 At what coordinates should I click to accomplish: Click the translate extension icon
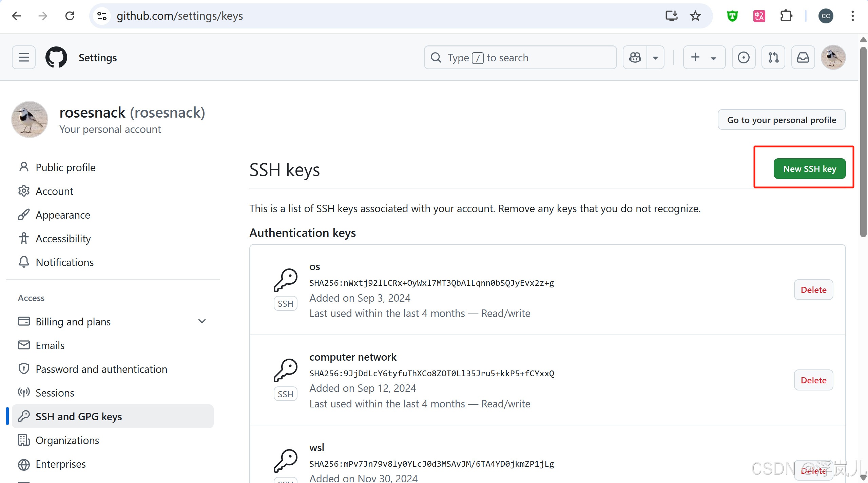coord(759,16)
